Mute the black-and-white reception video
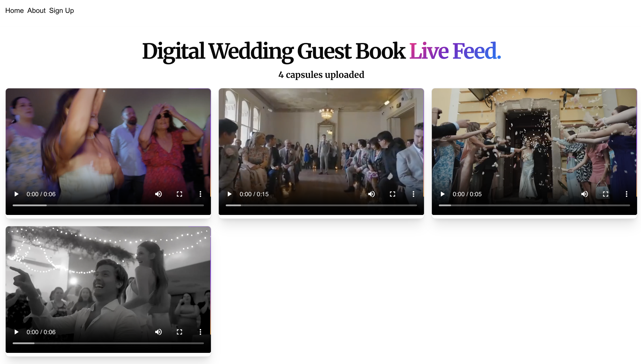This screenshot has height=364, width=641. (x=158, y=332)
